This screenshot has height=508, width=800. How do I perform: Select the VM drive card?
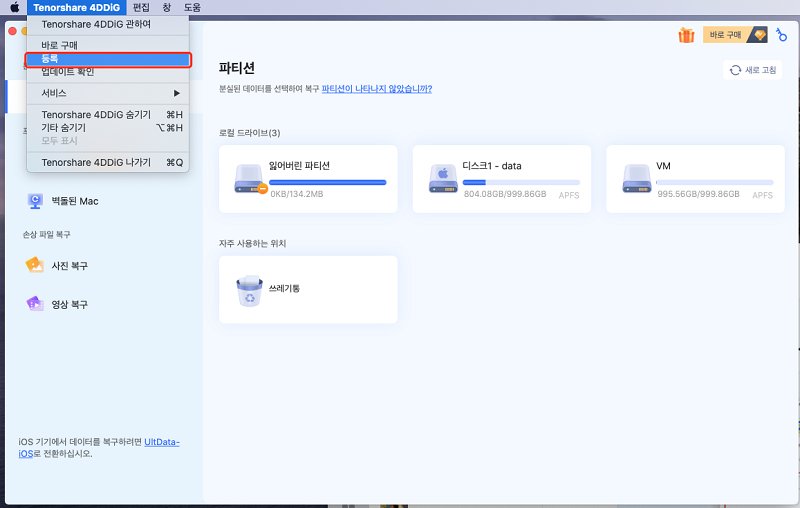[695, 179]
